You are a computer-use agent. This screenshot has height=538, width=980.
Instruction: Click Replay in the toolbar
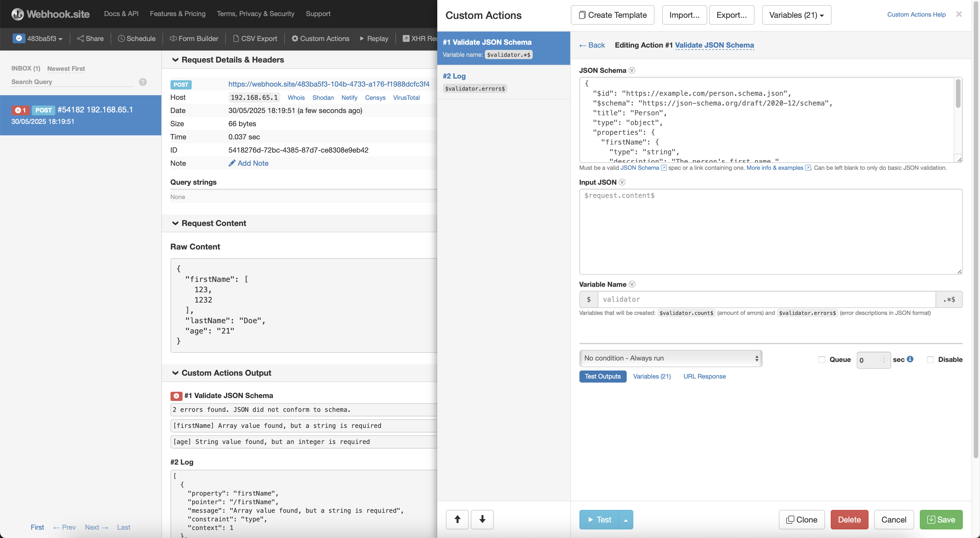(x=374, y=38)
